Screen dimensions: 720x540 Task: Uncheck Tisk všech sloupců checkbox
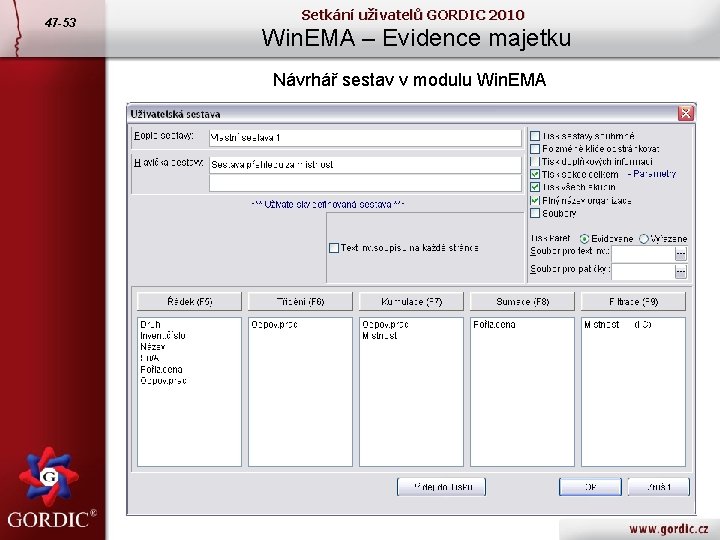coord(535,187)
